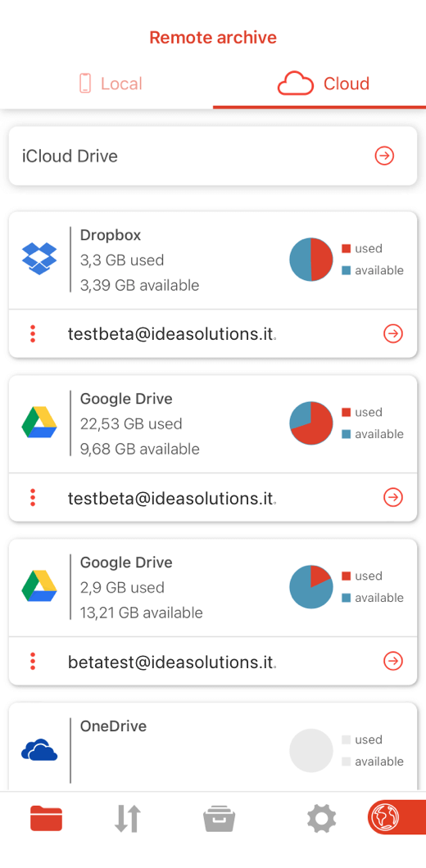Click the OneDrive cloud logo
Screen dimensions: 426x868
coord(39,751)
